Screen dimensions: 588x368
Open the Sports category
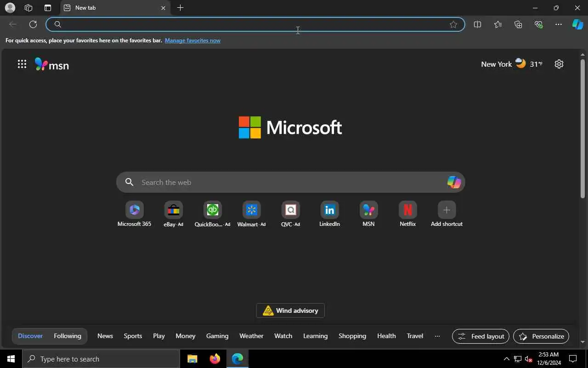coord(133,336)
